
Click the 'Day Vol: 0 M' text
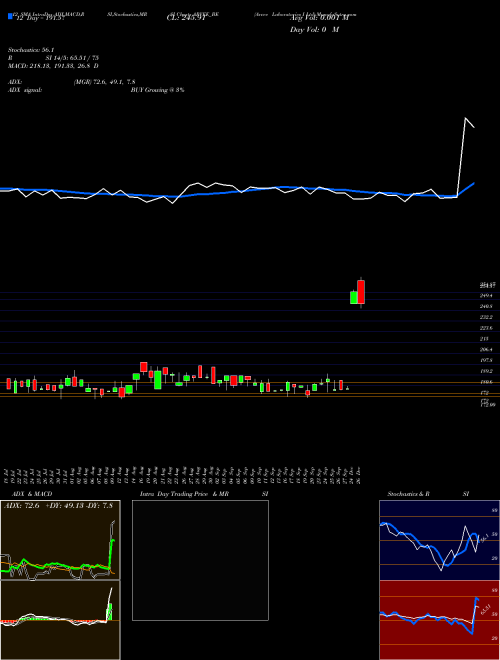[314, 30]
